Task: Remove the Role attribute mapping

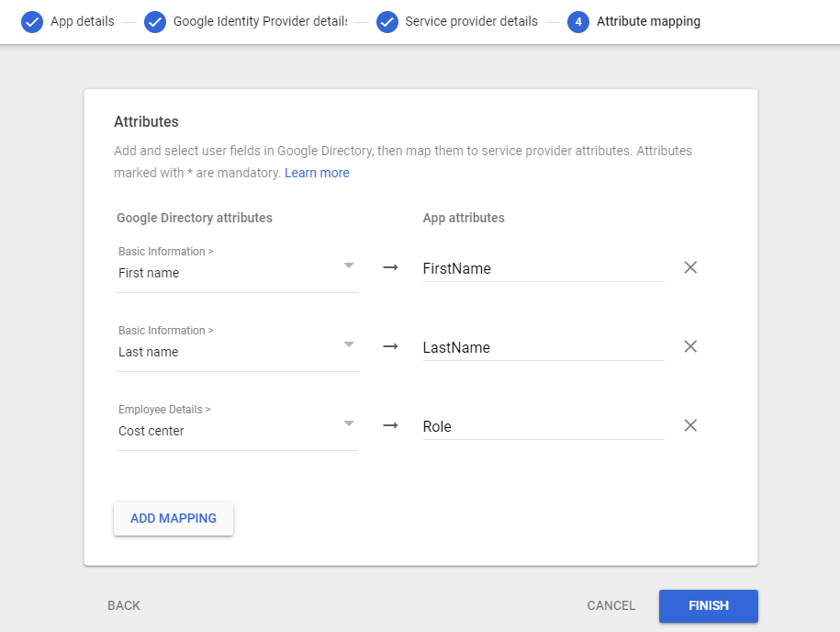Action: pyautogui.click(x=690, y=425)
